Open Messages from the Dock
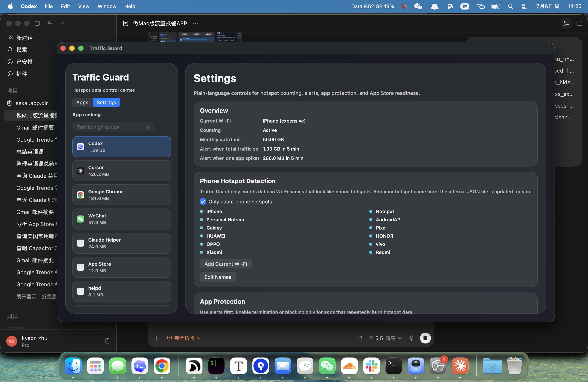The image size is (588, 382). coord(118,366)
